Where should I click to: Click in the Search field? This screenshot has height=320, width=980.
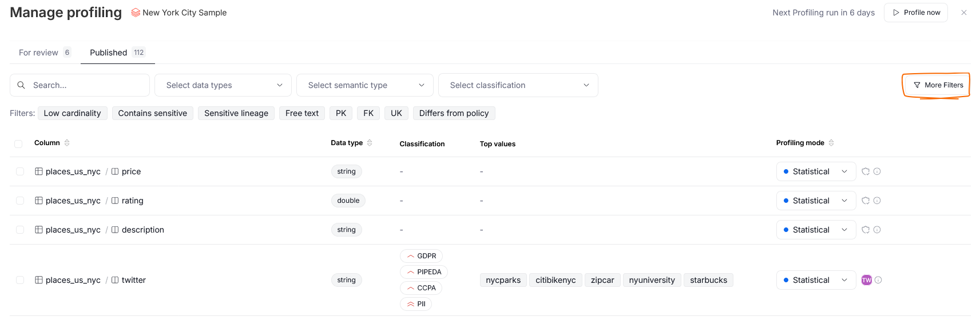pyautogui.click(x=80, y=85)
